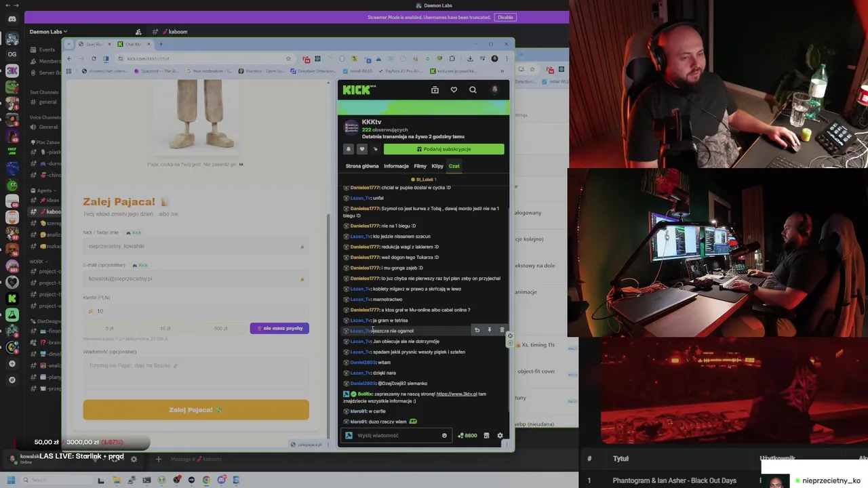Open Discord member list icon
This screenshot has width=868, height=488.
[138, 32]
